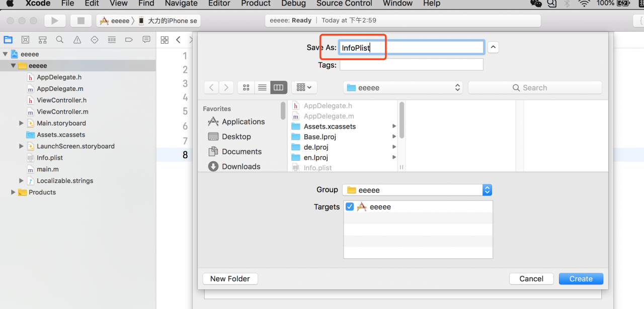Open Documents in Favorites sidebar
The width and height of the screenshot is (644, 309).
[234, 152]
